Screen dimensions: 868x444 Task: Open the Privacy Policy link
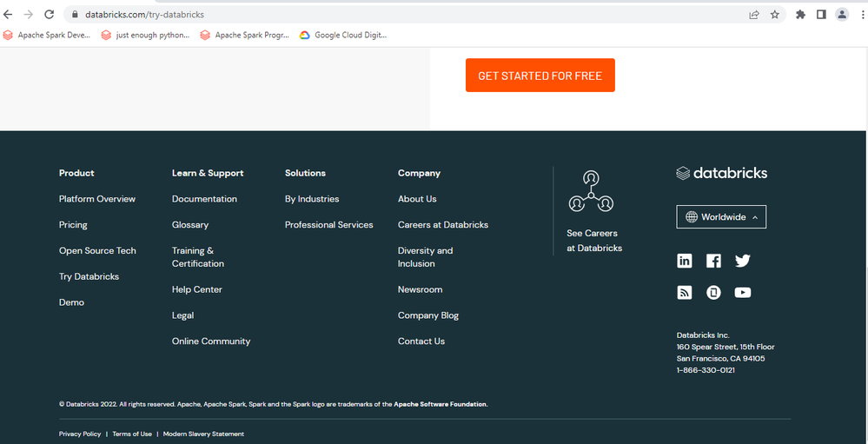[80, 434]
